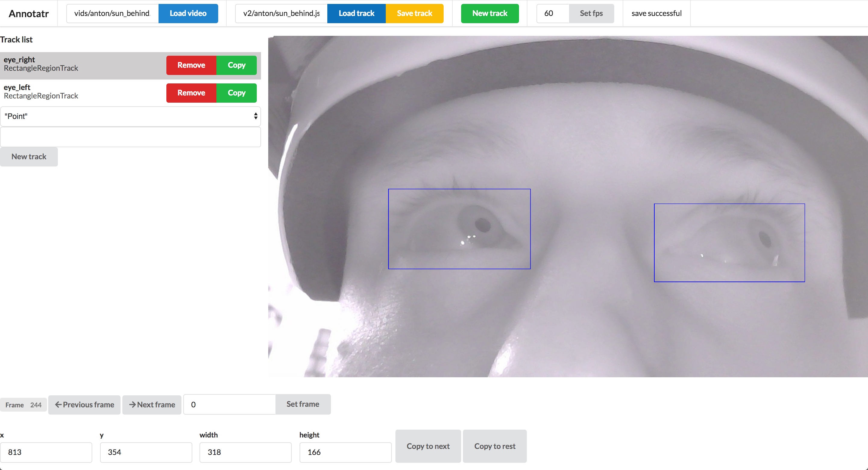Click the Load video button

pos(188,14)
